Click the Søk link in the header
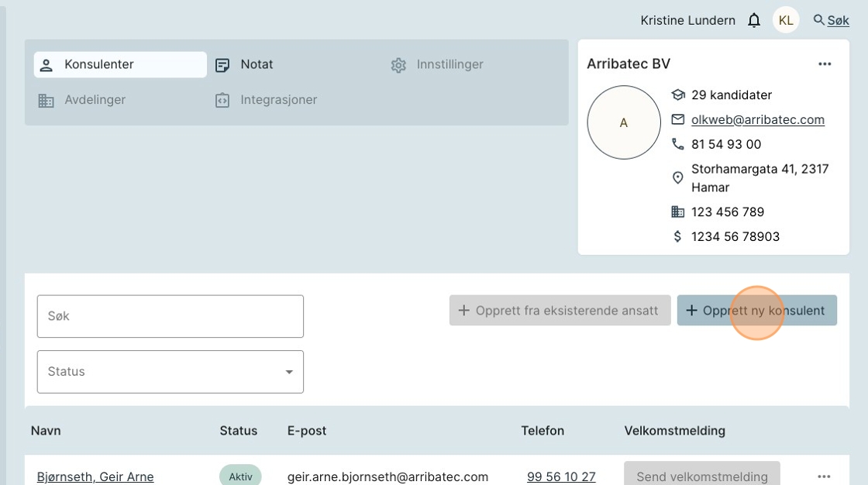 [838, 20]
